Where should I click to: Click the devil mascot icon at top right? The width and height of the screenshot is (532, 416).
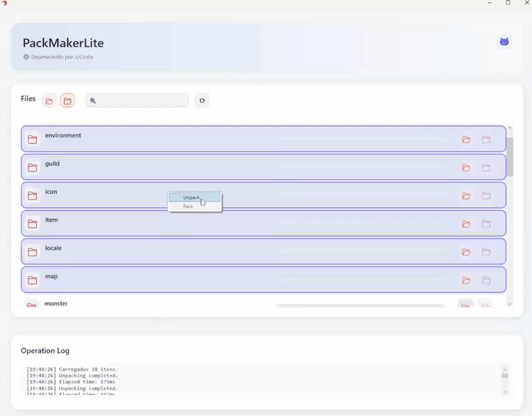504,41
